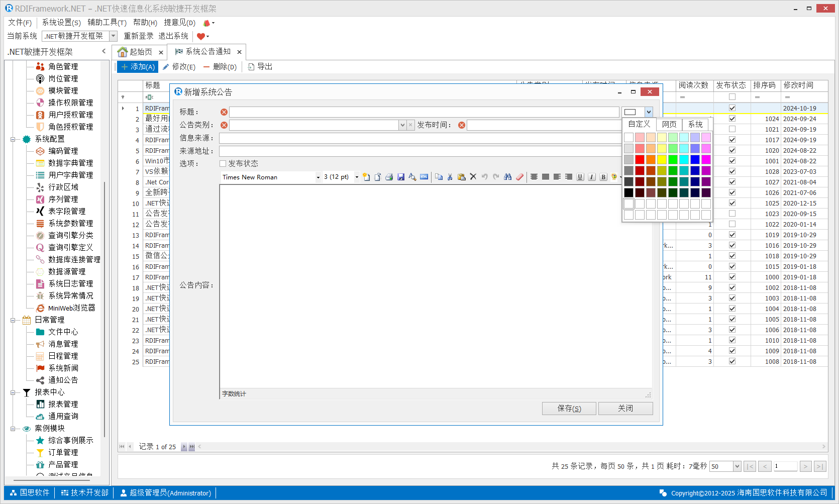
Task: Enable the 发布状态 checkbox in dialog
Action: (223, 164)
